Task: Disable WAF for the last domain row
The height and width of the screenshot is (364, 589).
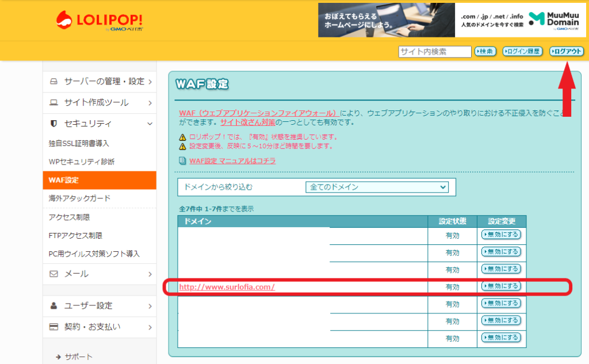Action: [x=501, y=338]
